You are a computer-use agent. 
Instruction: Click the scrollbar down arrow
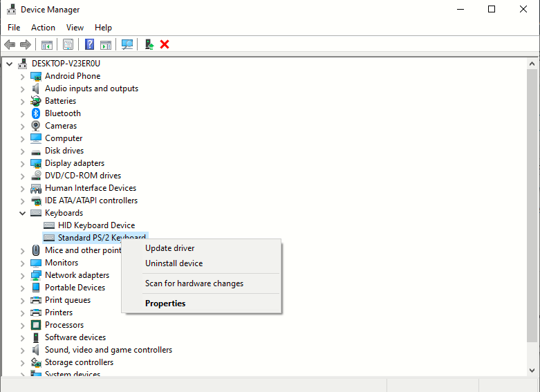tap(532, 371)
